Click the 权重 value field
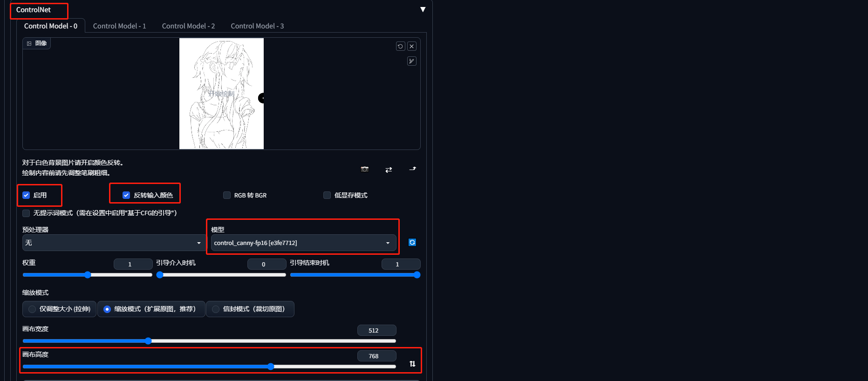The height and width of the screenshot is (381, 868). tap(133, 264)
